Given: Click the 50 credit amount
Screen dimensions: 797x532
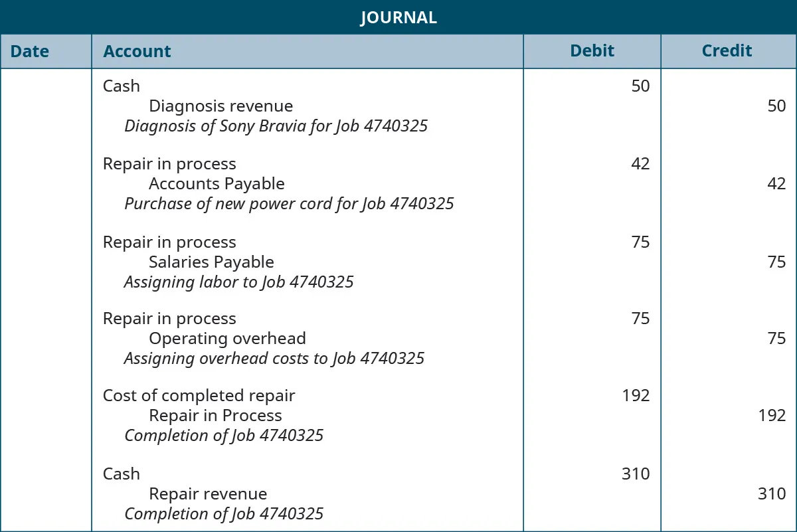Looking at the screenshot, I should pos(776,106).
